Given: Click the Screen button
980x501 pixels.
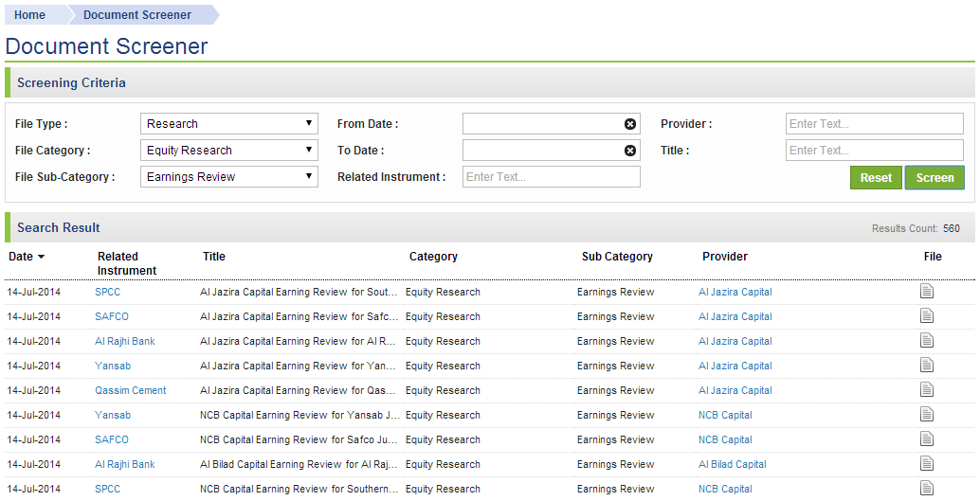Looking at the screenshot, I should pyautogui.click(x=935, y=178).
